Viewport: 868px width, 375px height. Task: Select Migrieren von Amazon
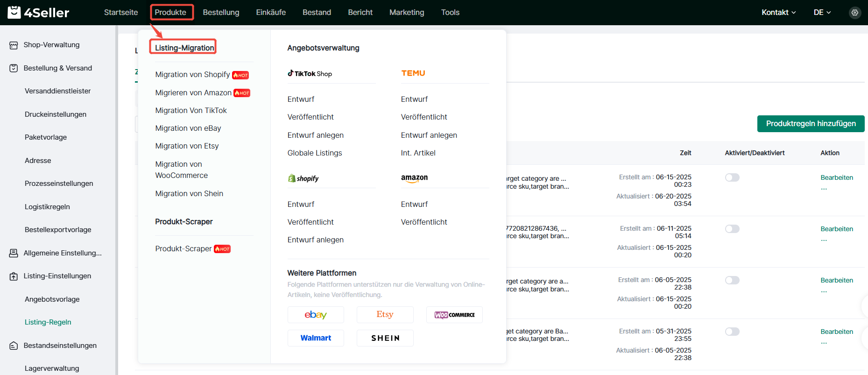pos(193,93)
